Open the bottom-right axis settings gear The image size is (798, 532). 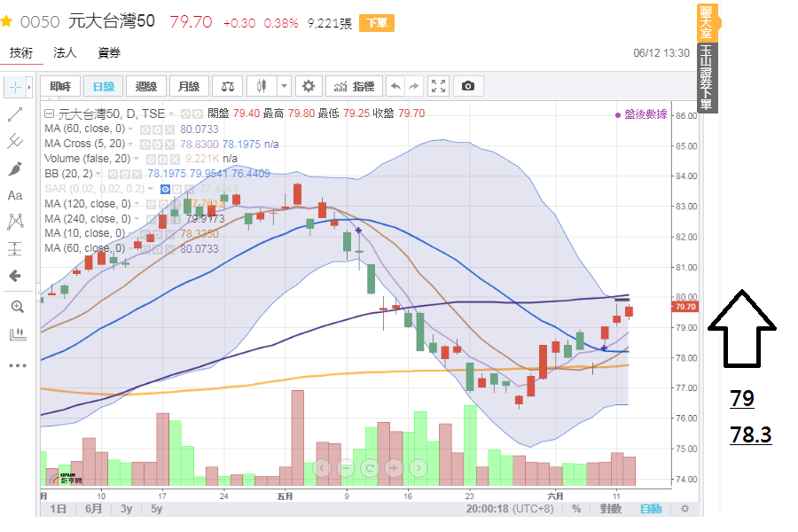(685, 509)
